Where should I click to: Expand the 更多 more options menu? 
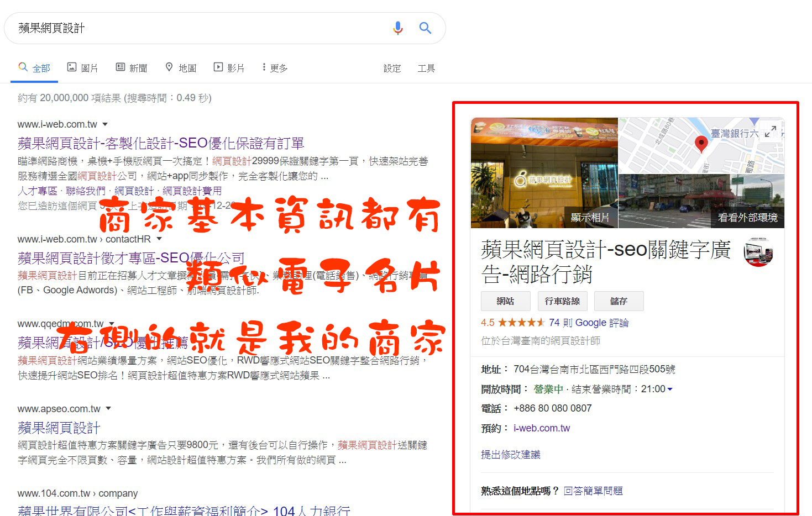(x=275, y=68)
